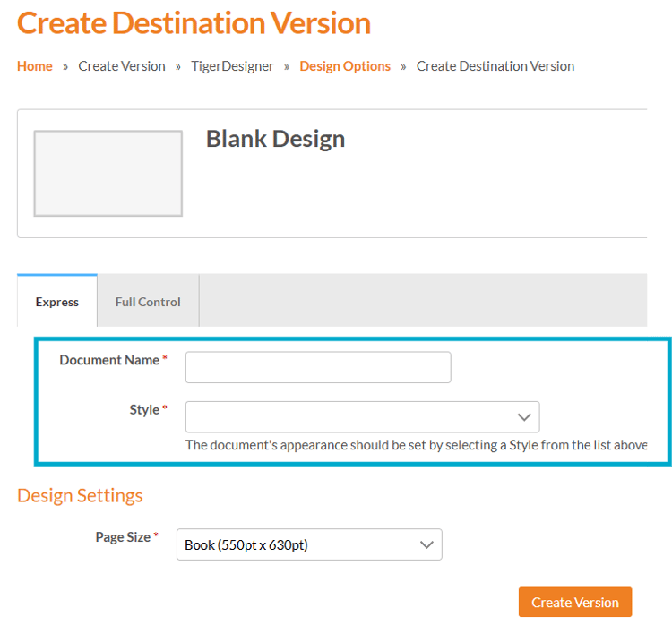Click the Create Version breadcrumb item
Image resolution: width=672 pixels, height=625 pixels.
click(122, 66)
